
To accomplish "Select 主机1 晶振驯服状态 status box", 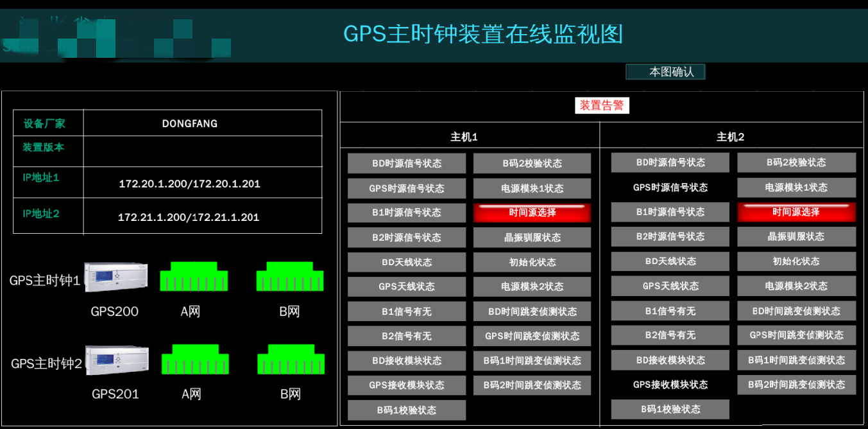I will pos(532,238).
